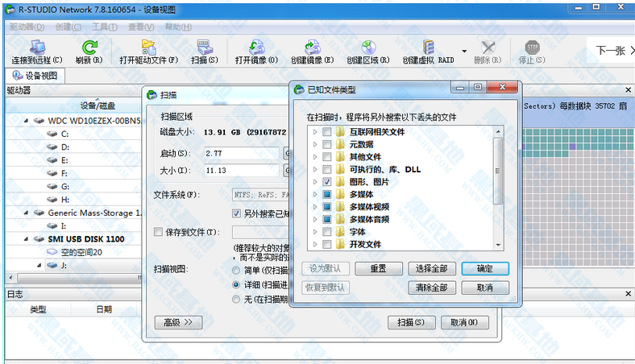This screenshot has height=364, width=635.
Task: Open the 工具 menu
Action: [x=105, y=27]
